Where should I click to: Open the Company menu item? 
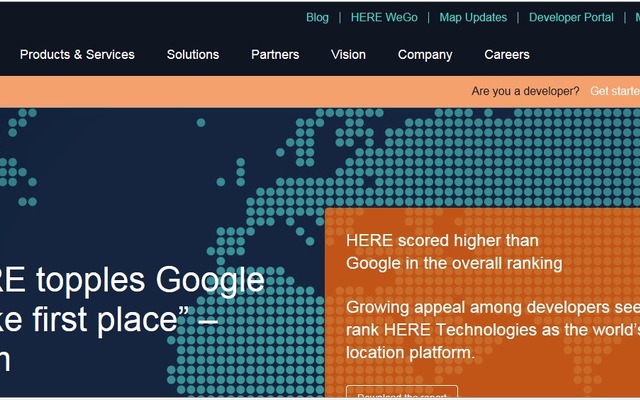425,55
